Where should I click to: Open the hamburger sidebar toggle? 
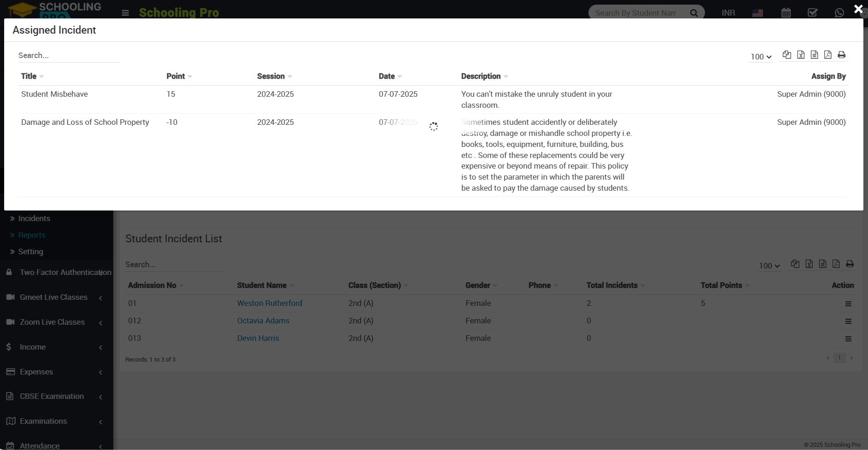tap(125, 13)
